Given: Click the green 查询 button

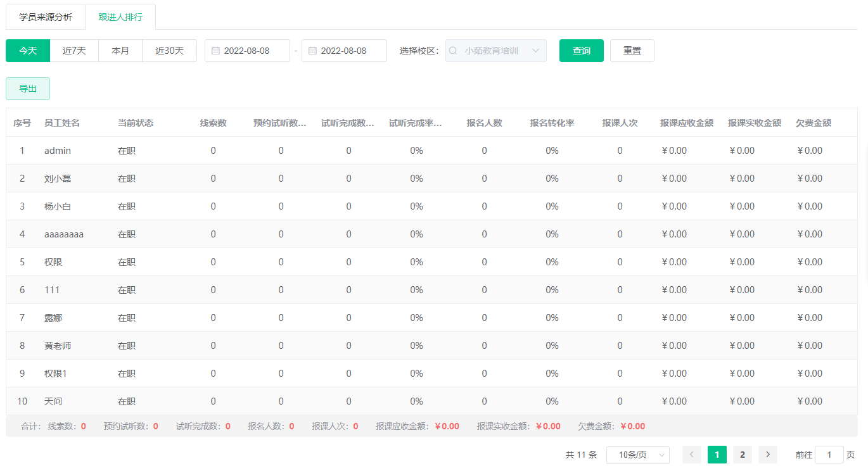Looking at the screenshot, I should tap(581, 51).
